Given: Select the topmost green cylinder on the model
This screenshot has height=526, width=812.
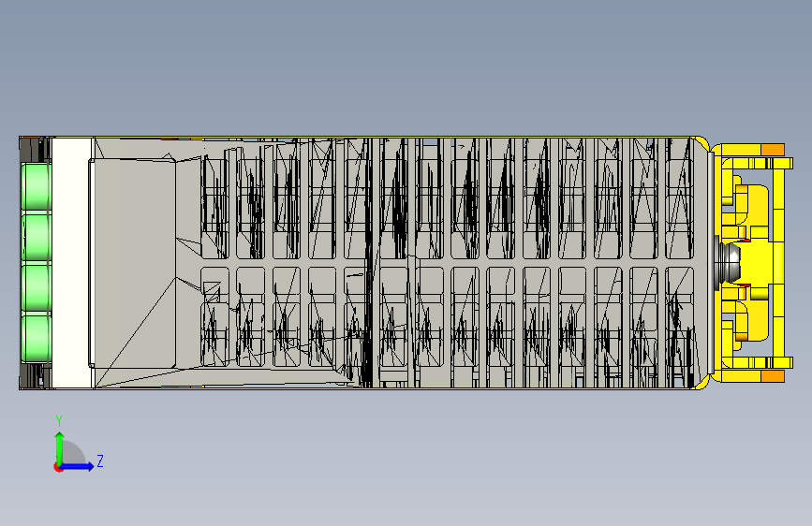Looking at the screenshot, I should (x=36, y=187).
